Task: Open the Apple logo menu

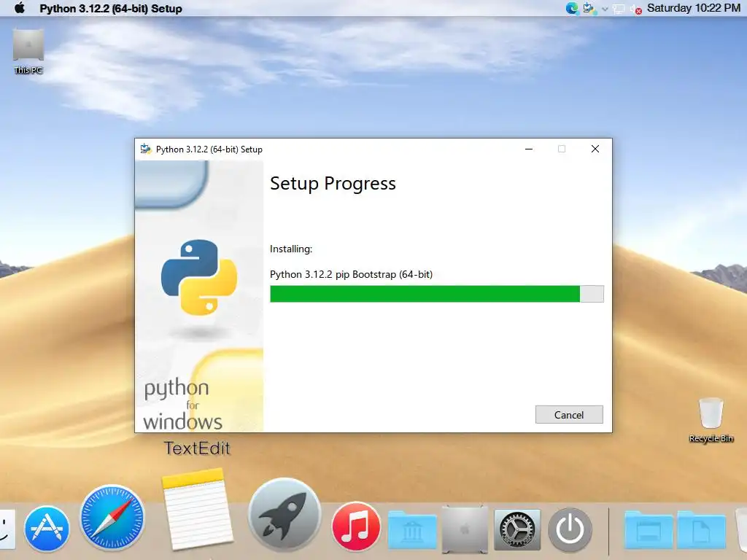Action: [20, 8]
